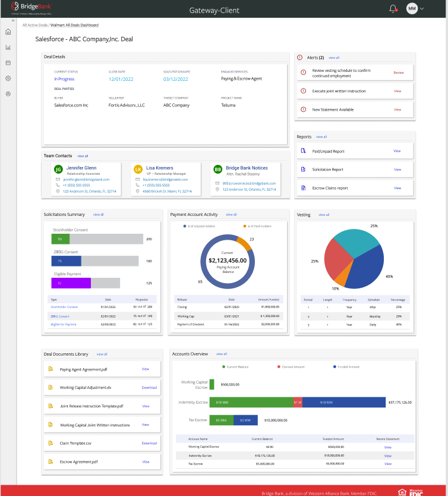
Task: Click Accounts Overview view all
Action: pos(222,354)
